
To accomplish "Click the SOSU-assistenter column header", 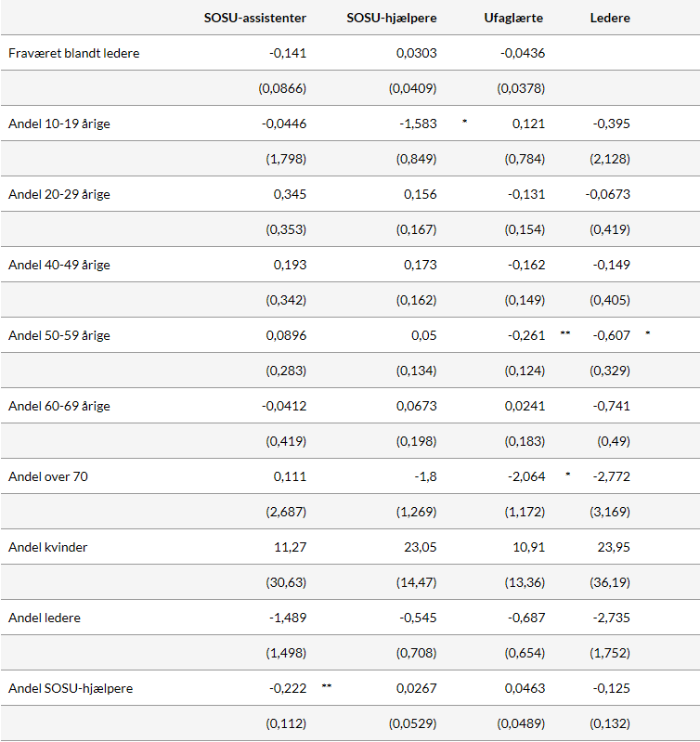I will point(255,18).
